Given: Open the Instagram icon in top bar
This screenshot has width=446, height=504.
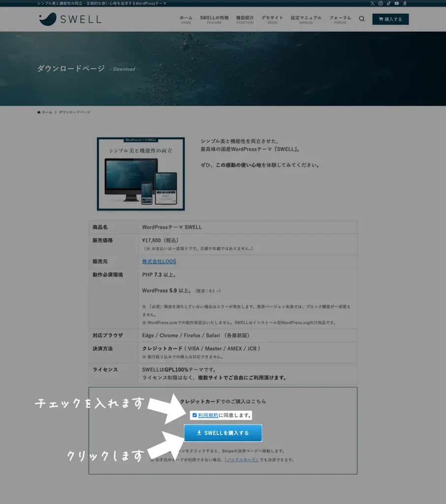Looking at the screenshot, I should pyautogui.click(x=381, y=3).
